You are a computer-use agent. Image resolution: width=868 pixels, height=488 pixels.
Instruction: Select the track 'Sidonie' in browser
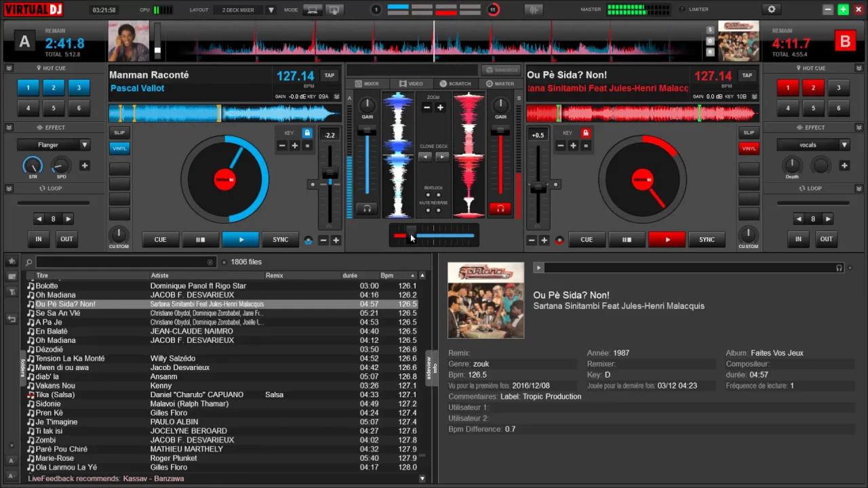(x=222, y=403)
